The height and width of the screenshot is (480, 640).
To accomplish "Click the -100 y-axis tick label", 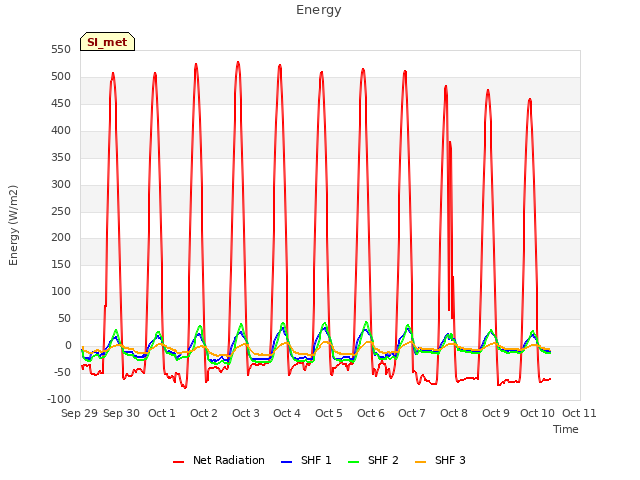I will (x=59, y=399).
